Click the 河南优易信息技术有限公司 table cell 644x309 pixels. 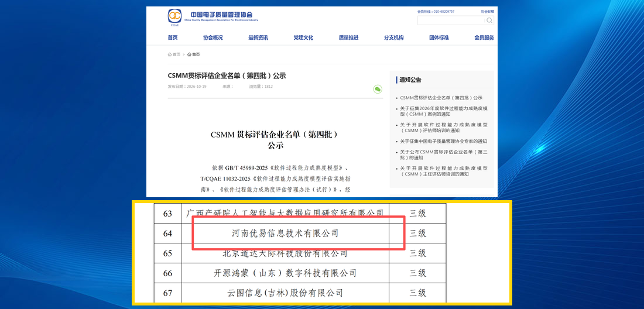[x=285, y=234]
